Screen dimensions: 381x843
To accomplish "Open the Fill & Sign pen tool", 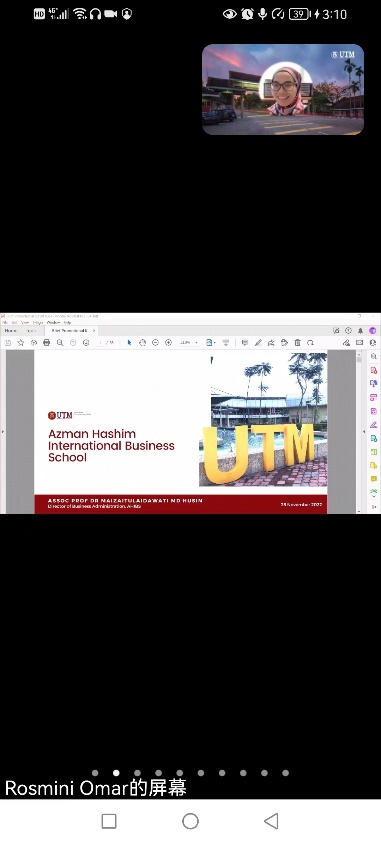I will (x=373, y=424).
